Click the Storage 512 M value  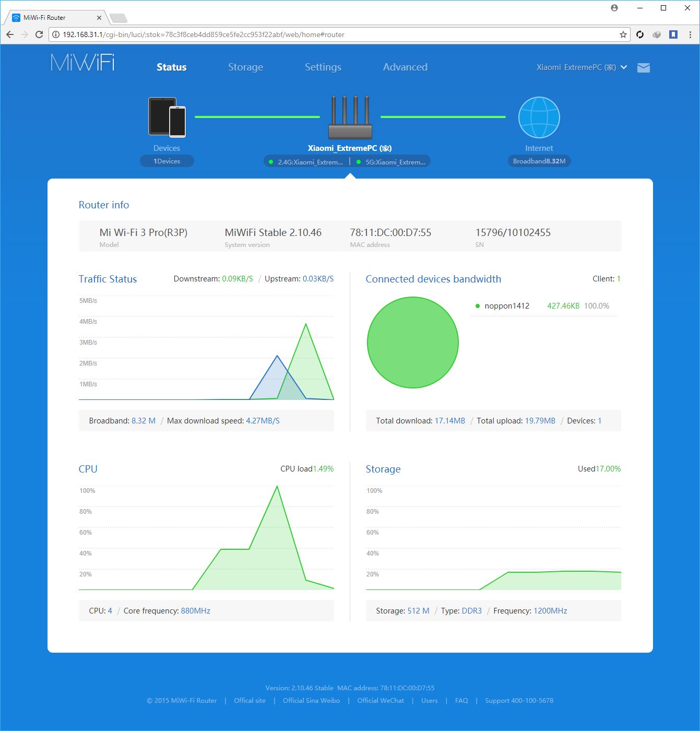point(419,611)
